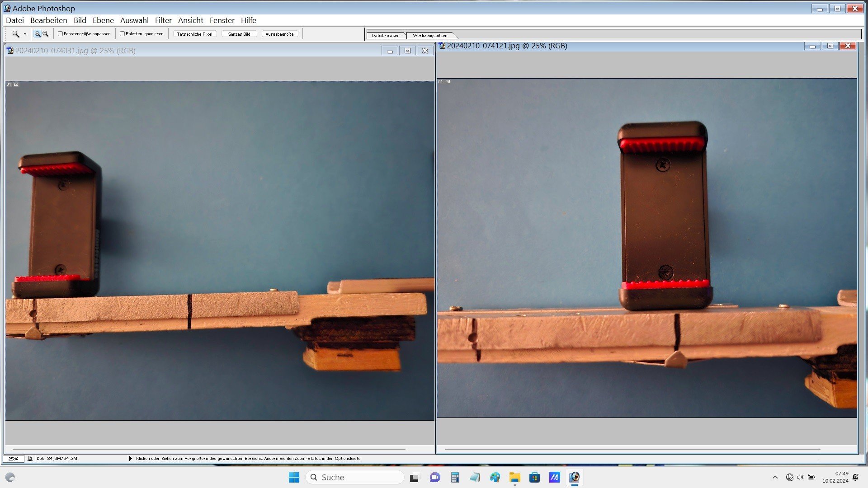Switch to the Werkzeugspitzen palette tab
The width and height of the screenshot is (868, 488).
(x=430, y=35)
